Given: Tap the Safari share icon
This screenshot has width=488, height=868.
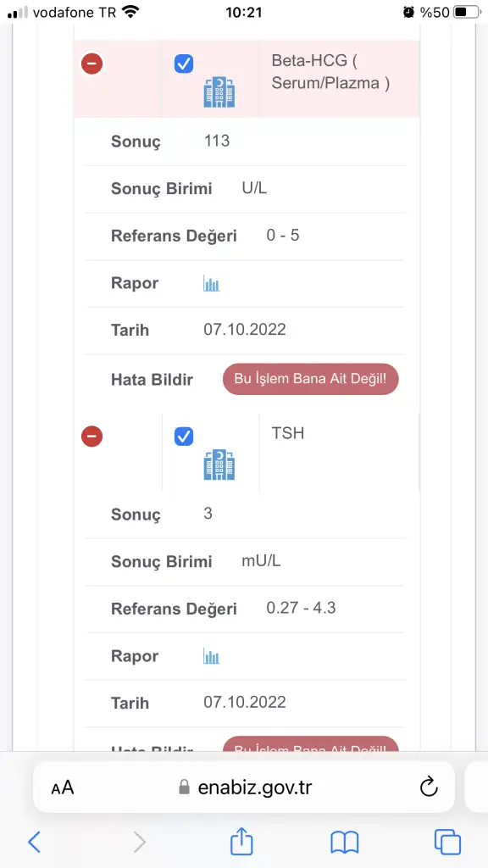Looking at the screenshot, I should [x=241, y=841].
